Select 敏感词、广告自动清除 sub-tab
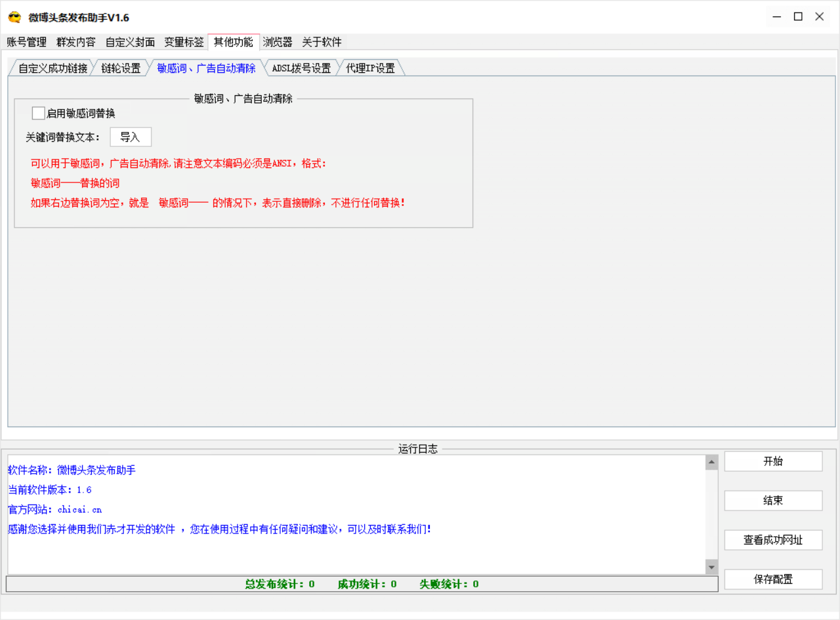 point(207,68)
